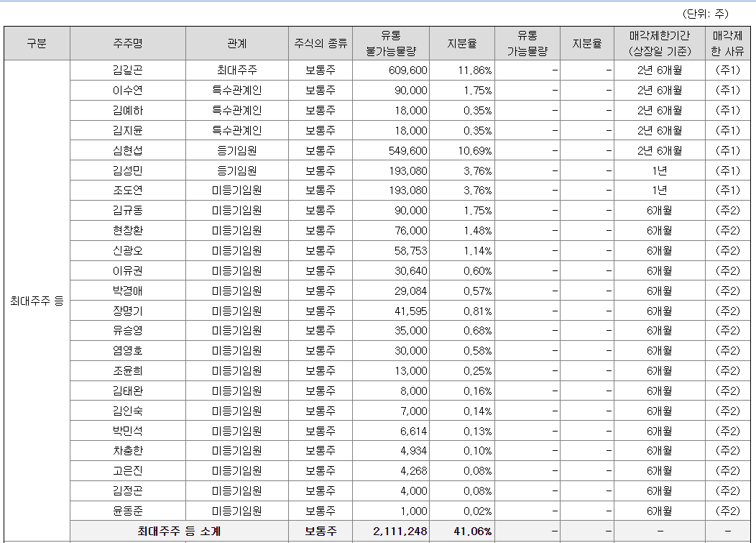This screenshot has height=543, width=756.
Task: Click ownership ratio 0.81%
Action: pyautogui.click(x=478, y=311)
